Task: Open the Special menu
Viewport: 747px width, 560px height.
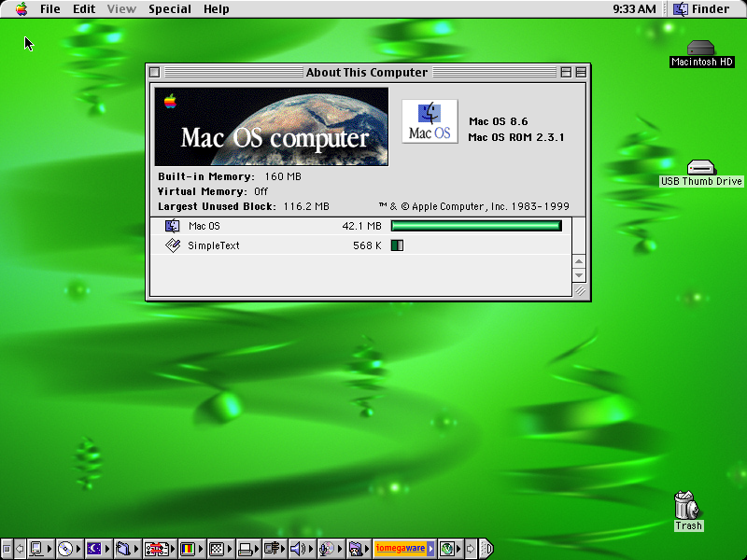Action: pyautogui.click(x=170, y=9)
